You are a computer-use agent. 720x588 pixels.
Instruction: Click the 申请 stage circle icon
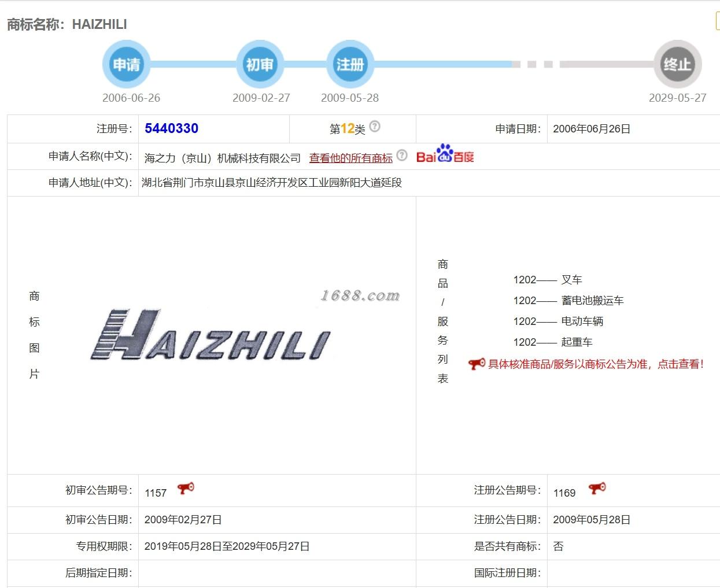click(x=127, y=64)
